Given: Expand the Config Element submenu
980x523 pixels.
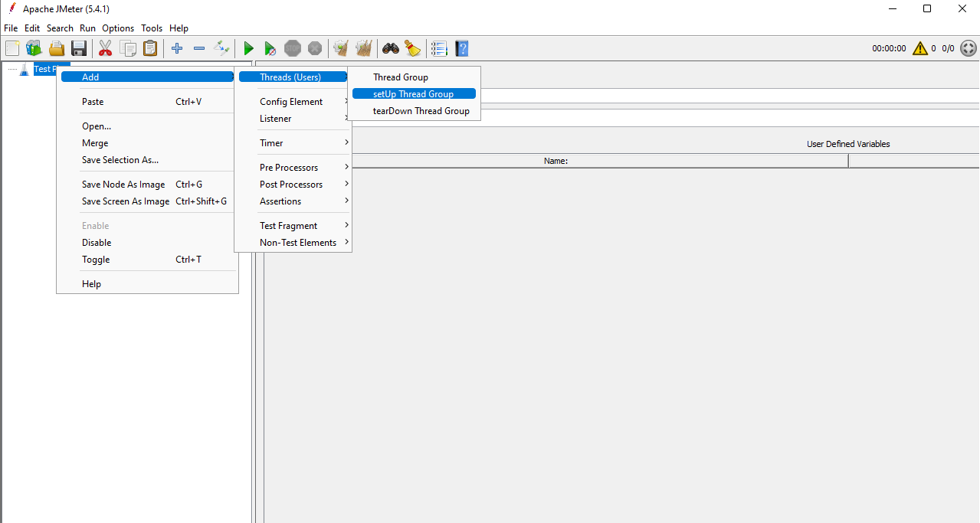Looking at the screenshot, I should click(x=292, y=101).
